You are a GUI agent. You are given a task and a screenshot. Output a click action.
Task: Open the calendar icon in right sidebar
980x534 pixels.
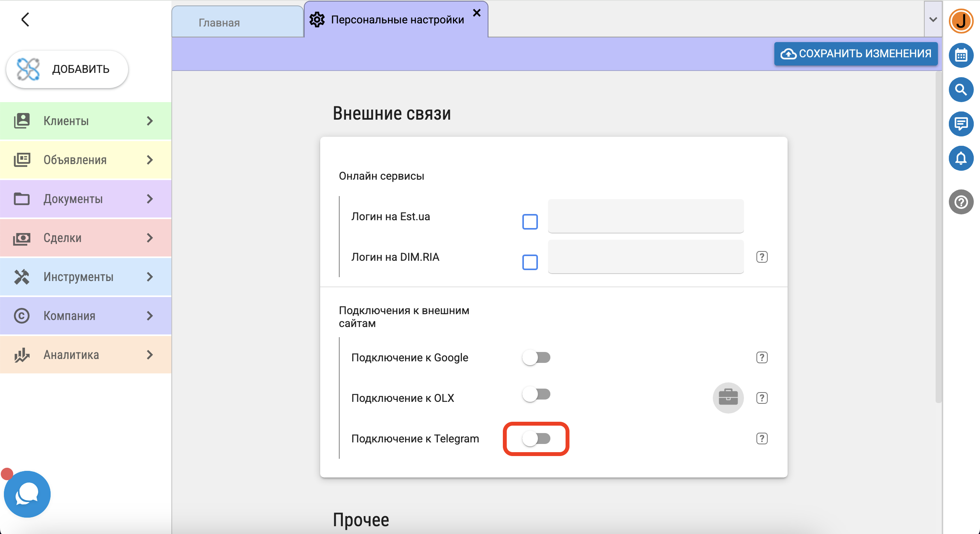pos(961,55)
